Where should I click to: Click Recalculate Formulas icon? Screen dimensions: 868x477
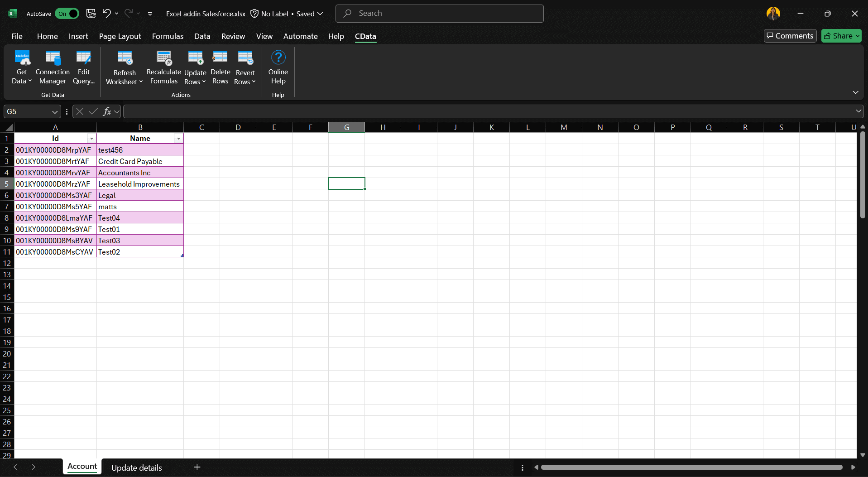tap(164, 58)
